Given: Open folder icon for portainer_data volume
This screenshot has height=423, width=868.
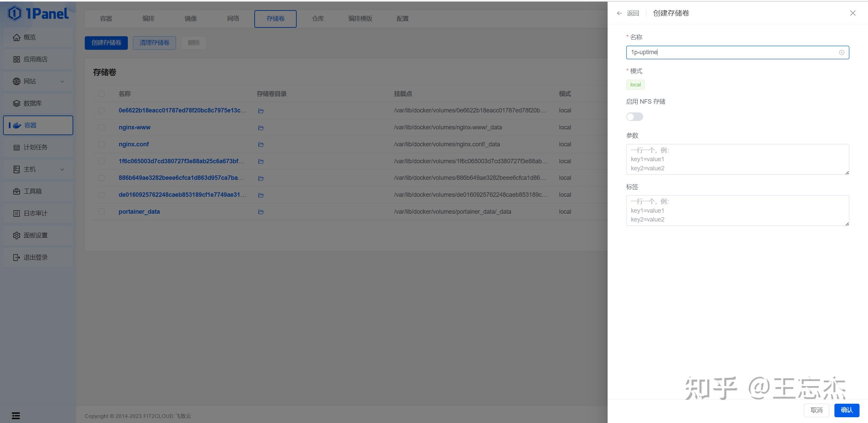Looking at the screenshot, I should point(260,212).
